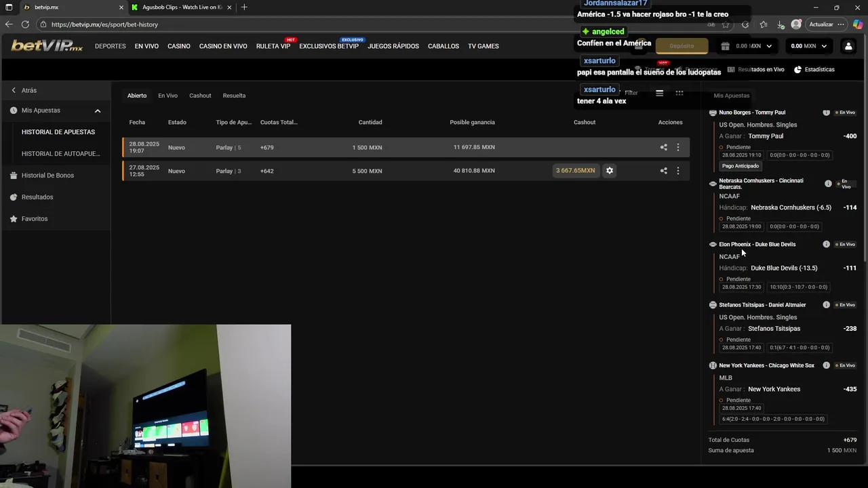Open RULETA VIP menu
This screenshot has height=488, width=868.
pos(273,46)
